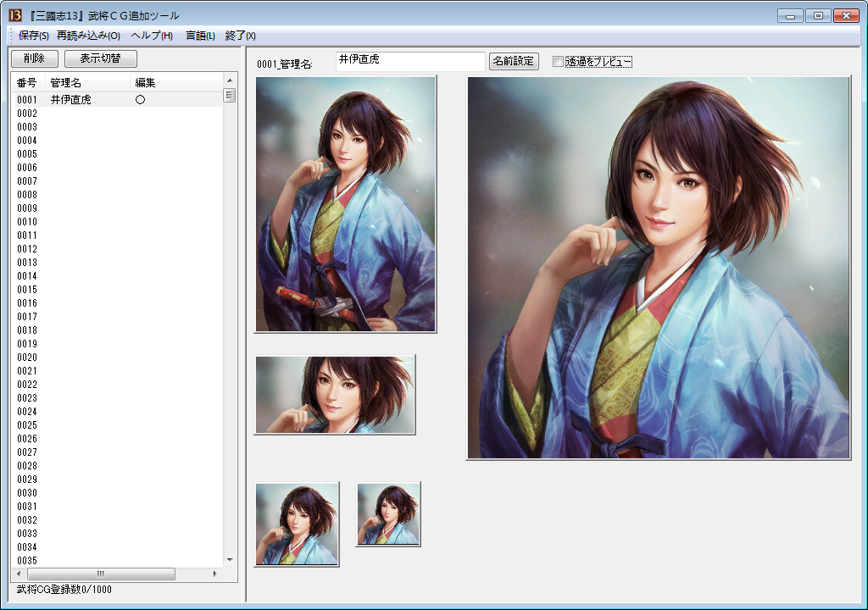The height and width of the screenshot is (610, 868).
Task: Click the list's scroll down arrow
Action: [x=230, y=560]
